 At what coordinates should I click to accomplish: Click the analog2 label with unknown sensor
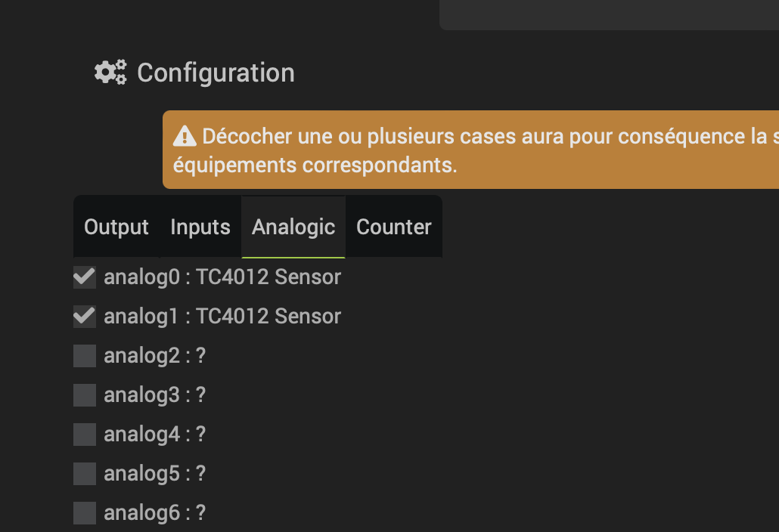[x=154, y=355]
